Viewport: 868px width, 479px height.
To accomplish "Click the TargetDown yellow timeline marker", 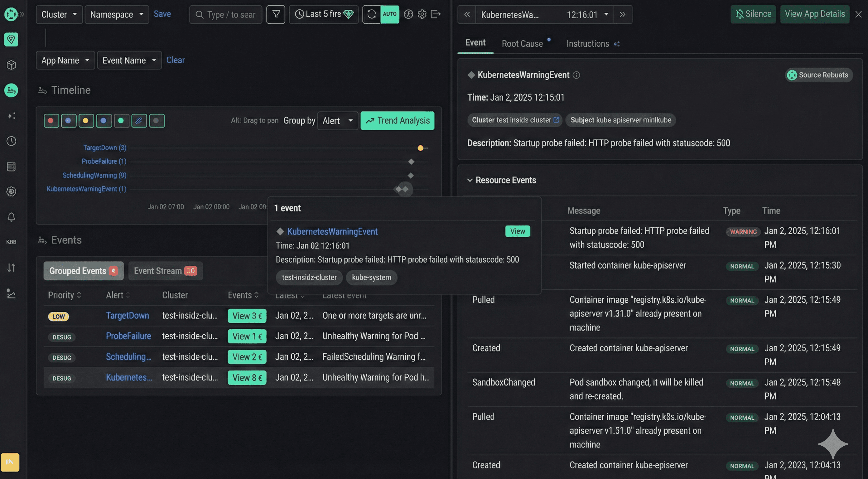I will [x=420, y=148].
